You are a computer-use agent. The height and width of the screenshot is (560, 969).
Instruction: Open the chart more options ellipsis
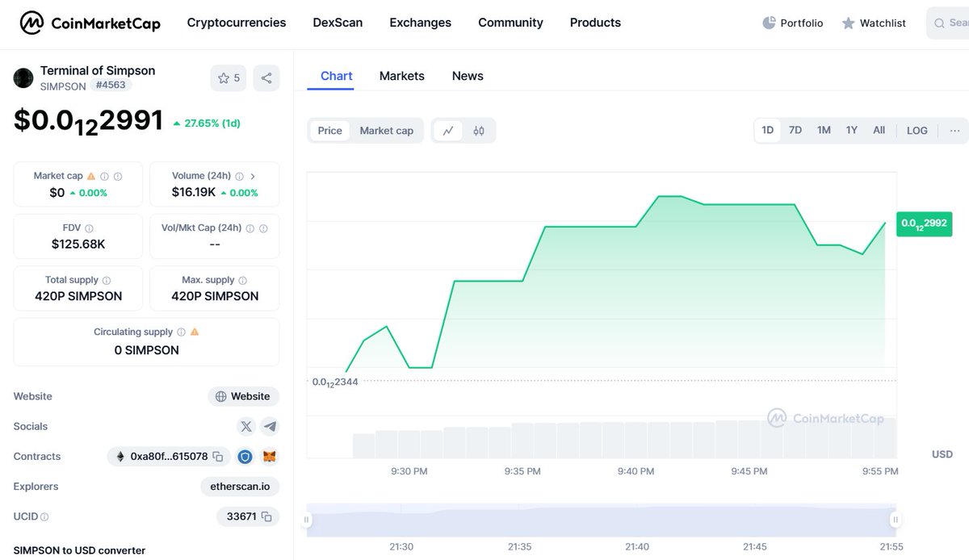(x=954, y=130)
